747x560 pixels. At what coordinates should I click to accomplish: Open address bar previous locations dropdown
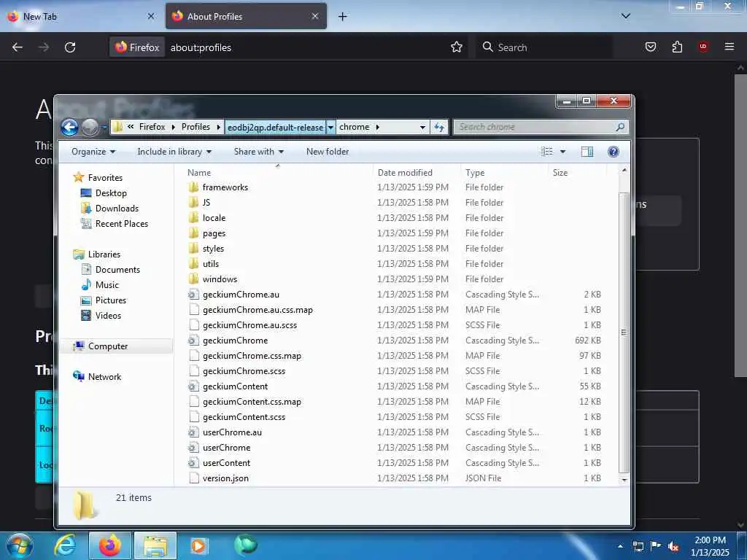[422, 127]
